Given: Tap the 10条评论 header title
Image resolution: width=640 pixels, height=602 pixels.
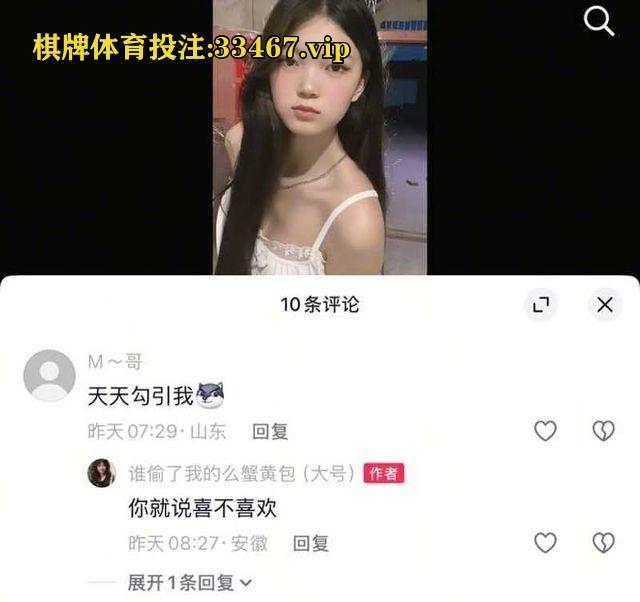Looking at the screenshot, I should (320, 304).
